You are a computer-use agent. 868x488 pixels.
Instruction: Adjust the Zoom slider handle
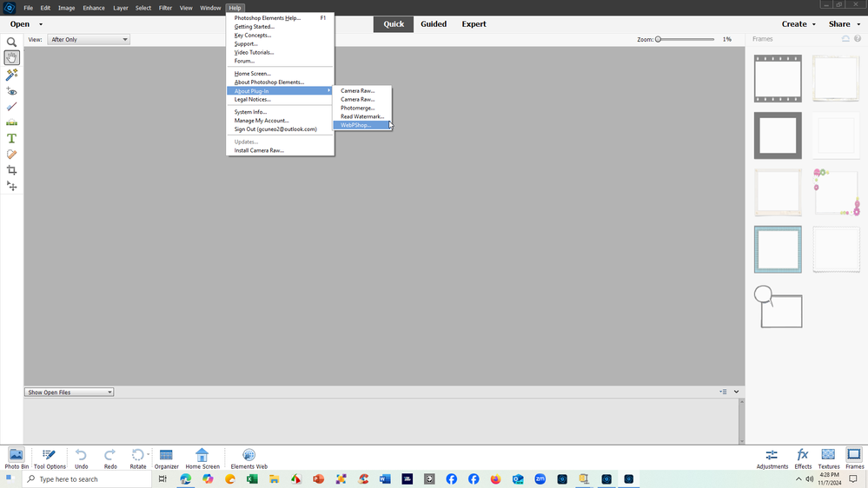pos(659,39)
